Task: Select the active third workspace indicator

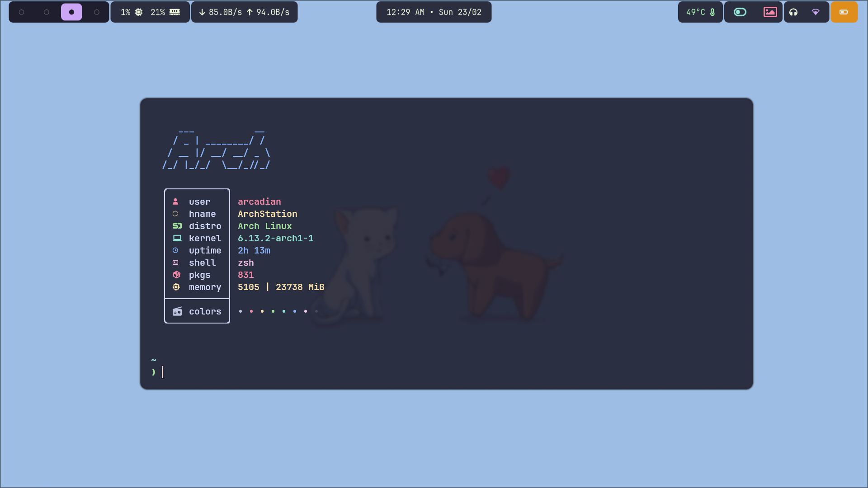Action: [x=71, y=12]
